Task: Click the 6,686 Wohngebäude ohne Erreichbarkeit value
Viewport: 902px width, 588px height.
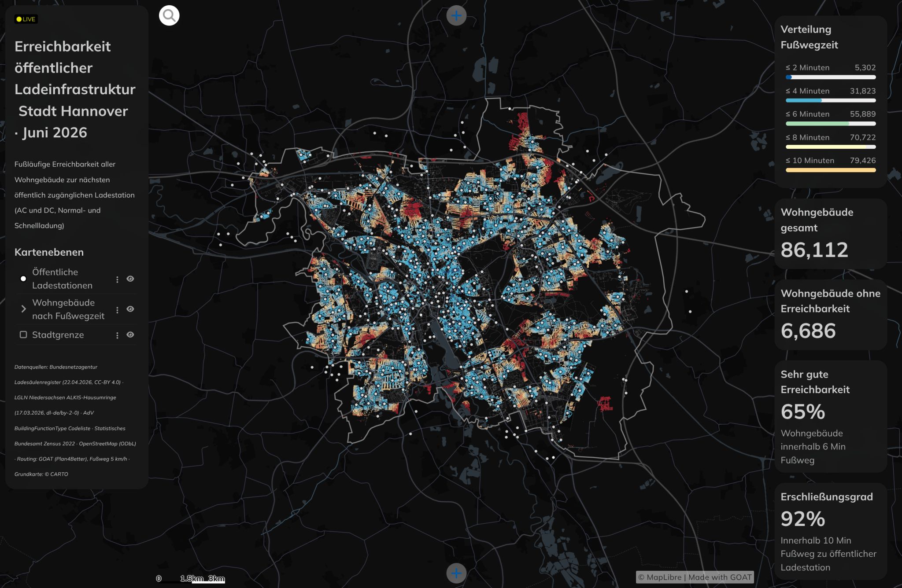Action: [808, 331]
